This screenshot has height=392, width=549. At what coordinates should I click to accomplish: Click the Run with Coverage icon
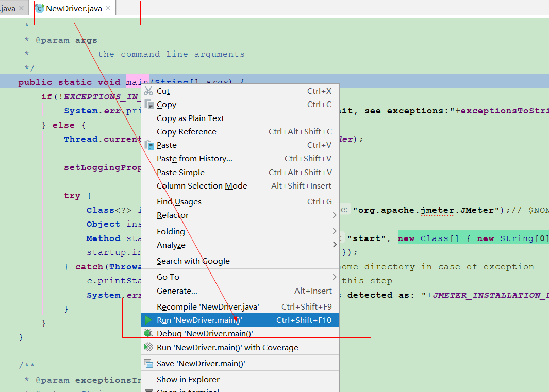[x=148, y=347]
